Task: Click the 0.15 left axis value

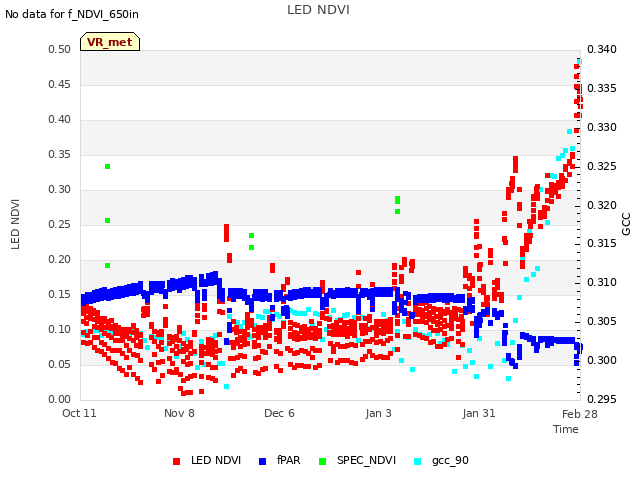Action: pos(59,295)
